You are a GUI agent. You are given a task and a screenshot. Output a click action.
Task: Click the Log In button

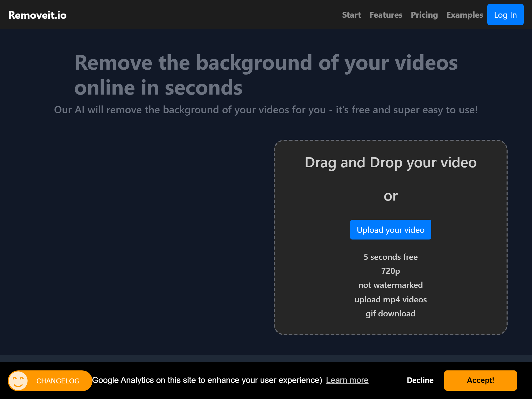(505, 15)
